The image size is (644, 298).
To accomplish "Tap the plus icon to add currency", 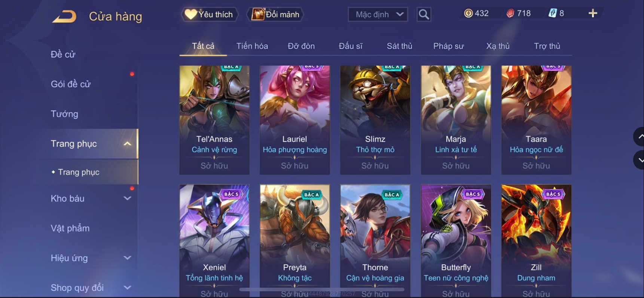I will click(x=593, y=13).
